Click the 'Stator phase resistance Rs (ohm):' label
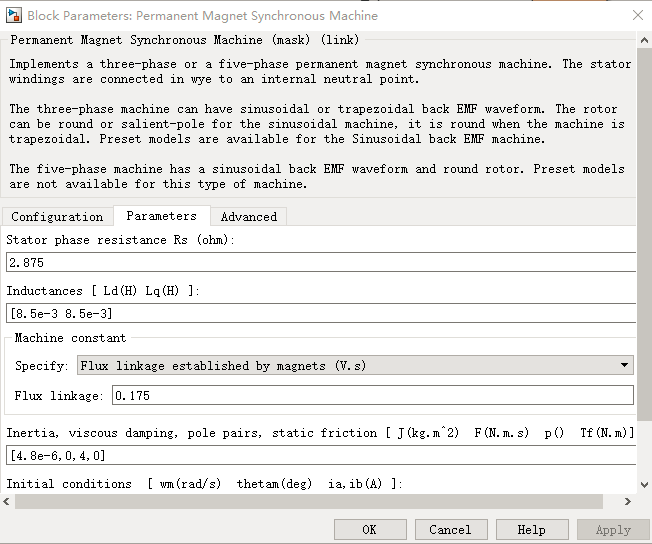 [120, 240]
